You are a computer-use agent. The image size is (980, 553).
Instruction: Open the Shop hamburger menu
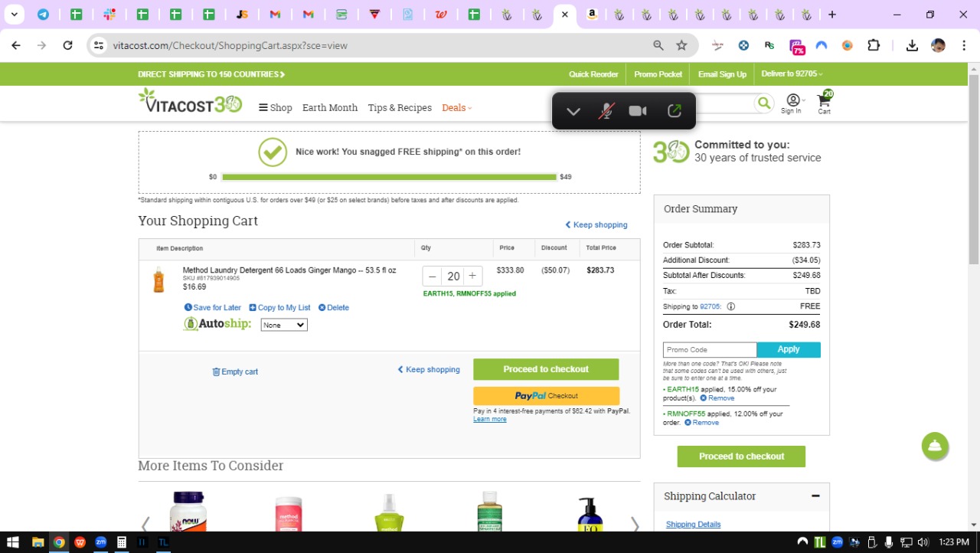click(276, 108)
